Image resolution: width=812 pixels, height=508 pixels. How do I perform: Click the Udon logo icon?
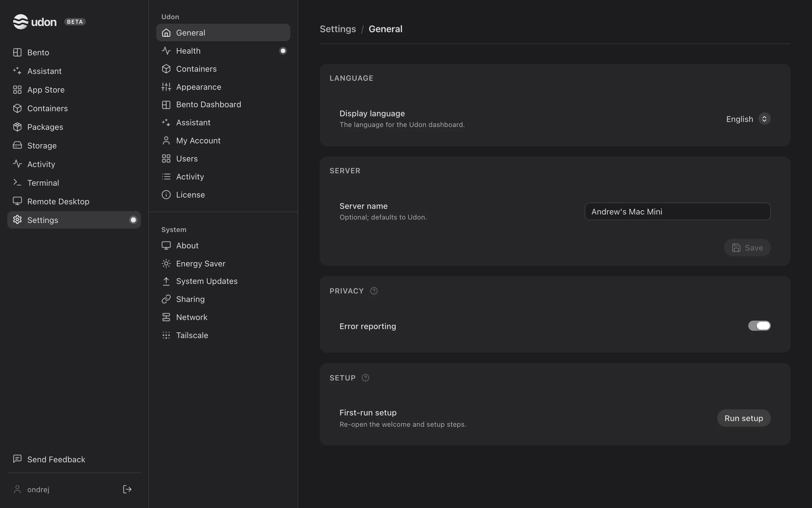pos(21,22)
